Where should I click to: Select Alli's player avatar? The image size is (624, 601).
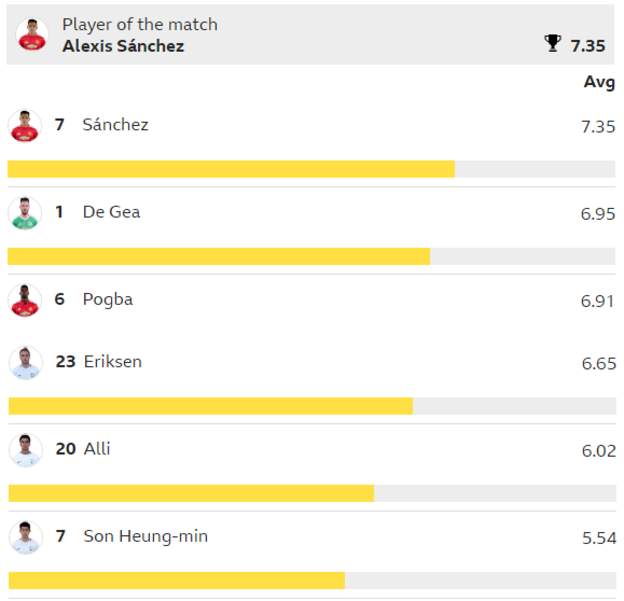tap(25, 450)
